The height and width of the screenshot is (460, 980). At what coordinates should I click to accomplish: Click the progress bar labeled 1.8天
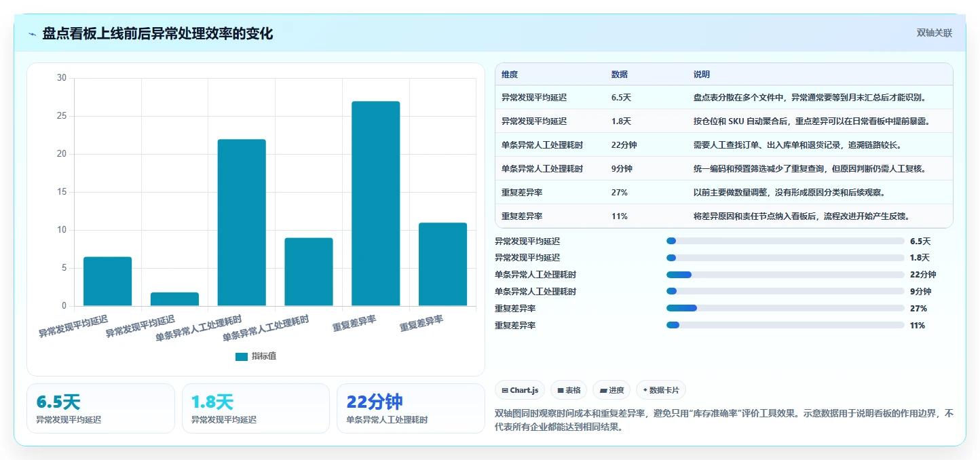coord(785,258)
